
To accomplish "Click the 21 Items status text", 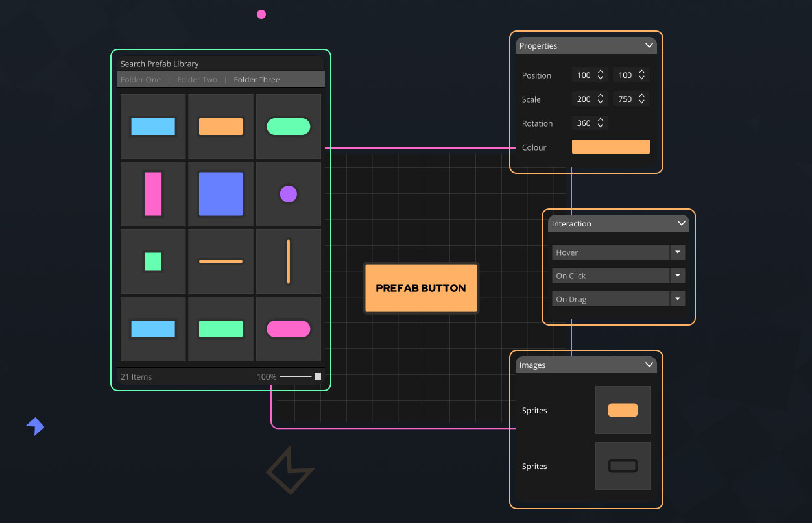I will coord(136,377).
